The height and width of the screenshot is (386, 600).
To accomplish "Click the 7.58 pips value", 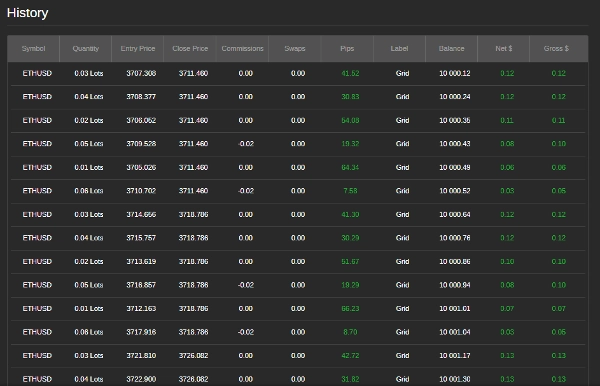I will [x=350, y=191].
